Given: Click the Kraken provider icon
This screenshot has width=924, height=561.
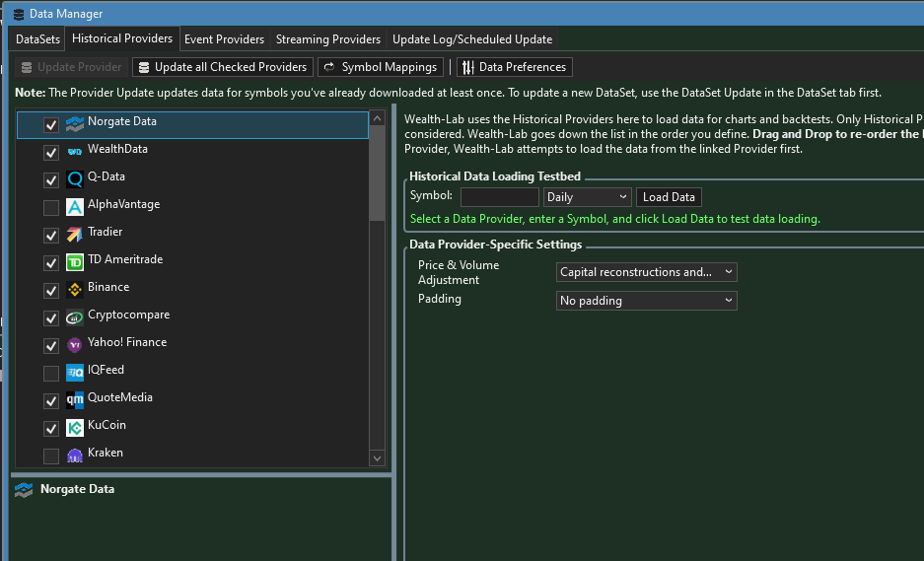Looking at the screenshot, I should coord(75,456).
